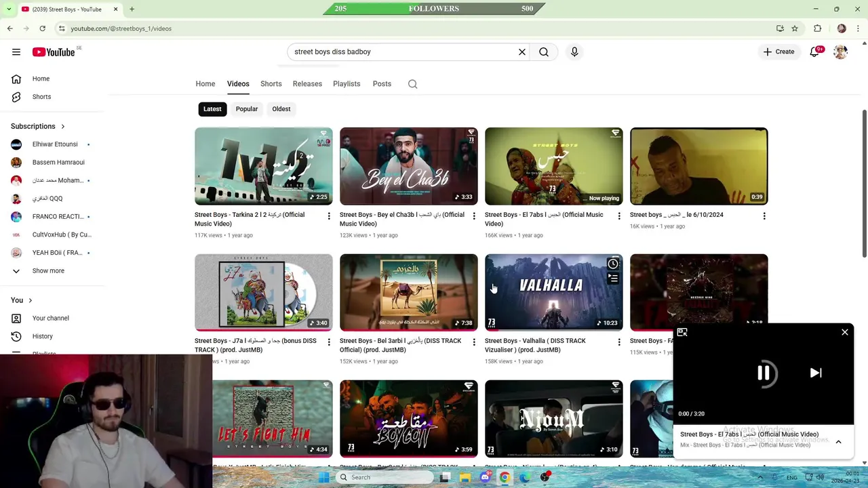
Task: Pause the miniplayer video
Action: (x=764, y=373)
